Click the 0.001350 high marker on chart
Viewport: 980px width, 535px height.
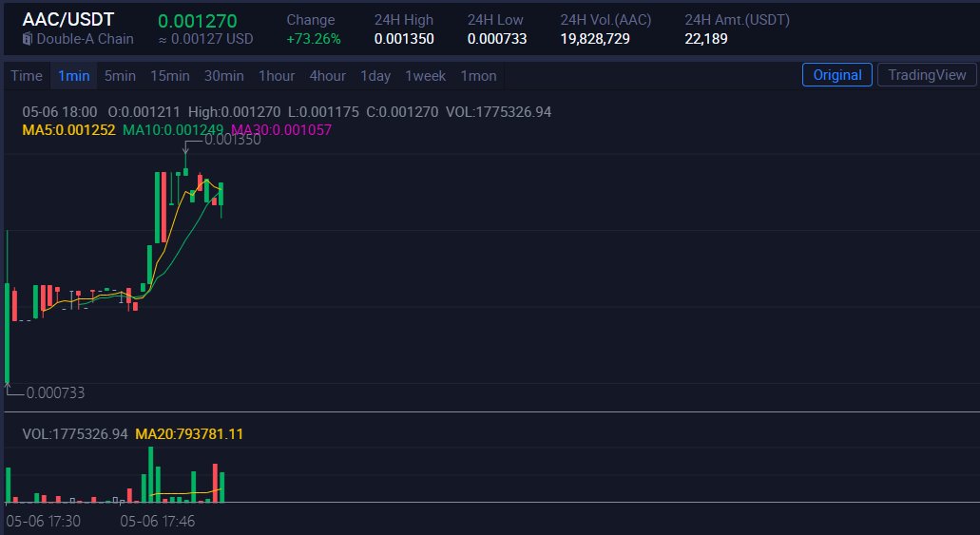(233, 140)
